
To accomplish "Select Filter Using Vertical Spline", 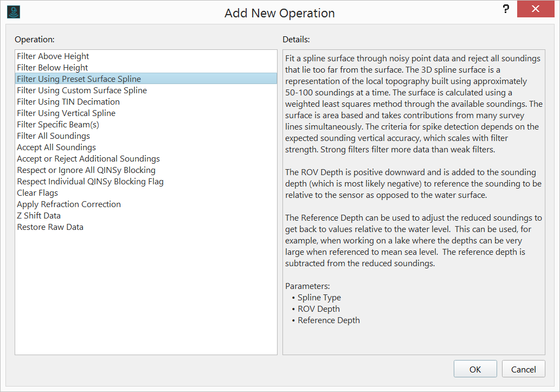I will coord(66,113).
